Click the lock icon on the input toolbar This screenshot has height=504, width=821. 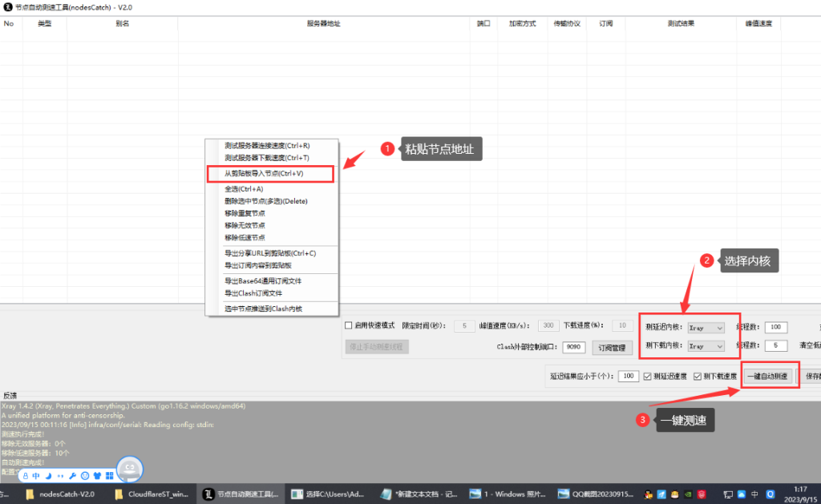(x=25, y=475)
